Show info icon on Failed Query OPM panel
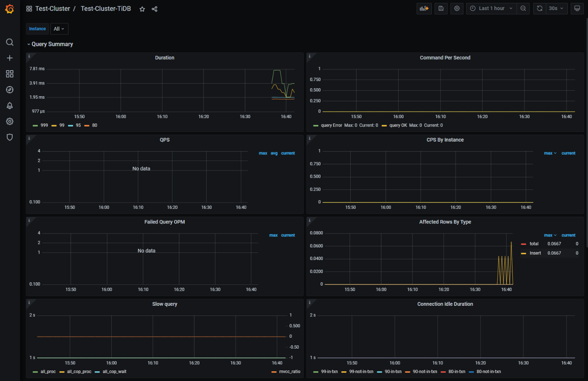The height and width of the screenshot is (381, 588). 29,220
